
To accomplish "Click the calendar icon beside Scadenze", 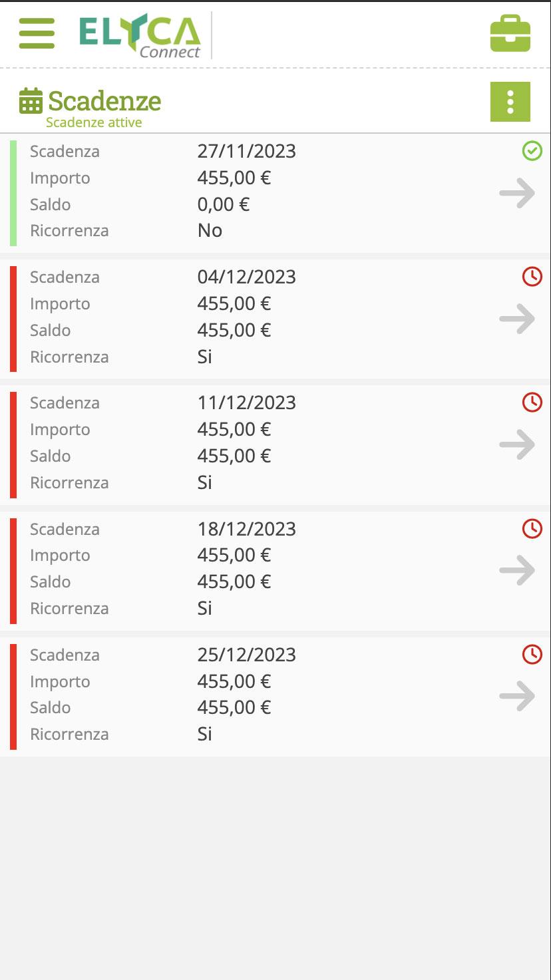I will 31,100.
